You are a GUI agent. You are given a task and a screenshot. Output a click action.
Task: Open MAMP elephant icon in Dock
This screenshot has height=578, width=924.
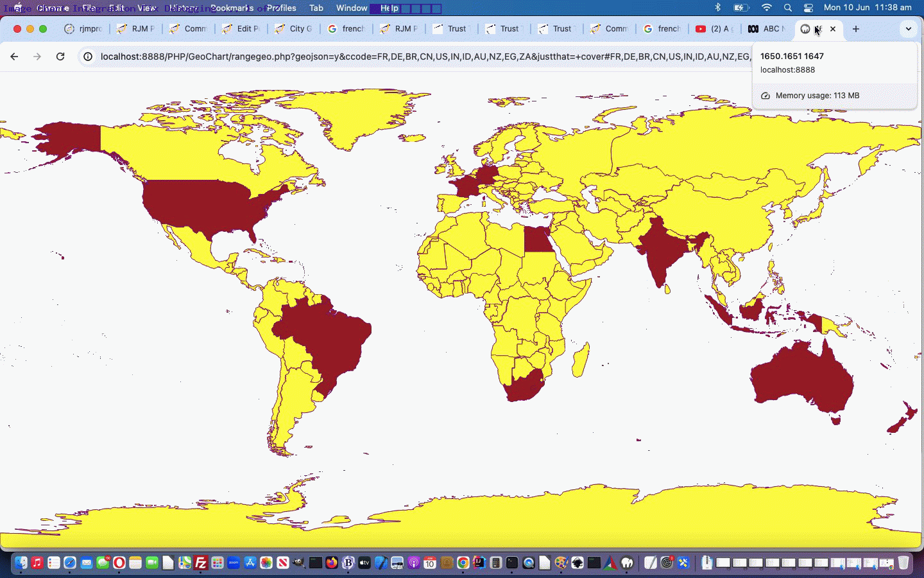click(627, 563)
